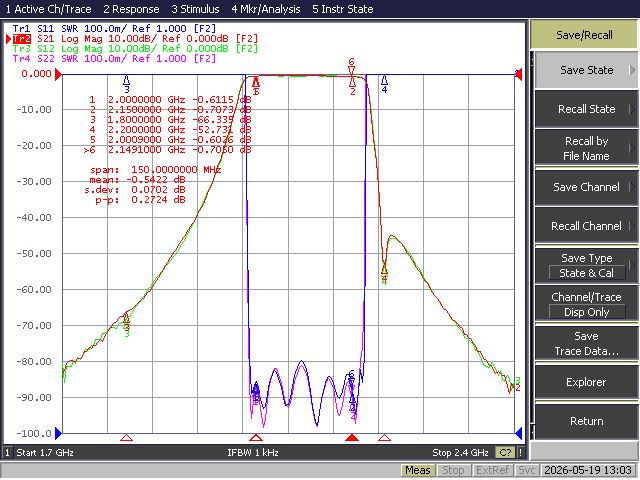
Task: Click the C? correction status indicator
Action: pos(505,452)
